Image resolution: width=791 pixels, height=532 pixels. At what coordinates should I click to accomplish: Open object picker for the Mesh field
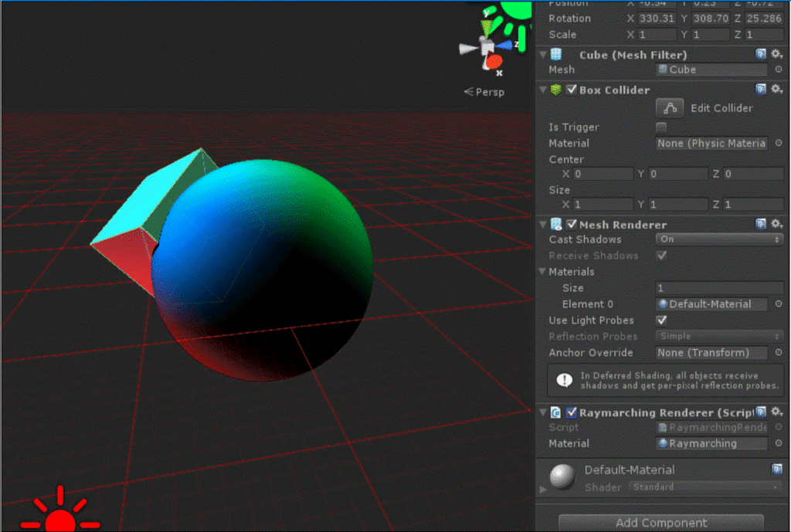779,69
